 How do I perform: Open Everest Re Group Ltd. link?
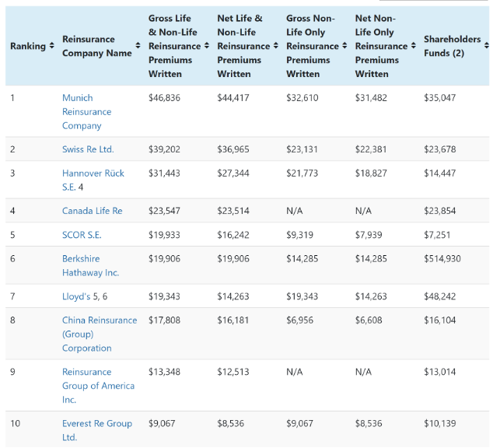(97, 430)
